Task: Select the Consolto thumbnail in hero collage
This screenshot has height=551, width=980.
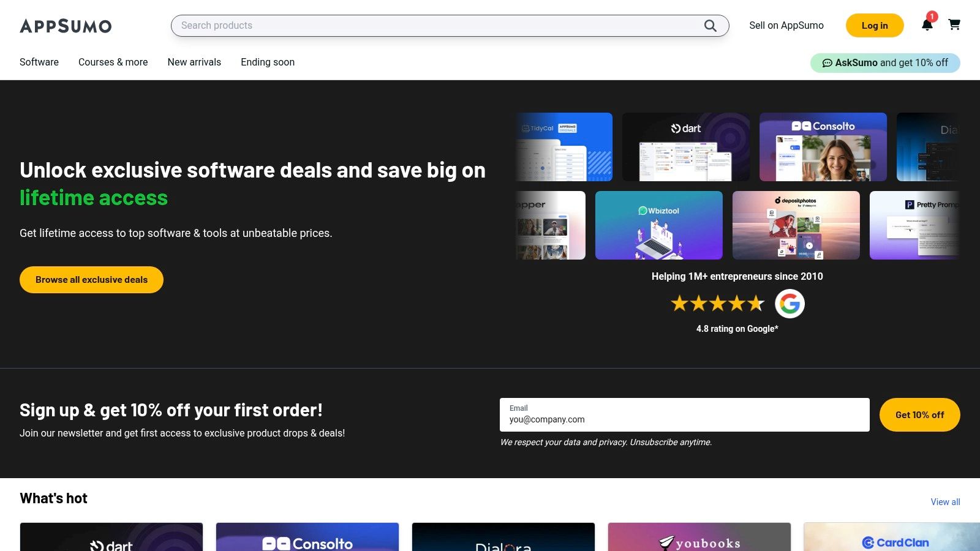Action: tap(822, 146)
